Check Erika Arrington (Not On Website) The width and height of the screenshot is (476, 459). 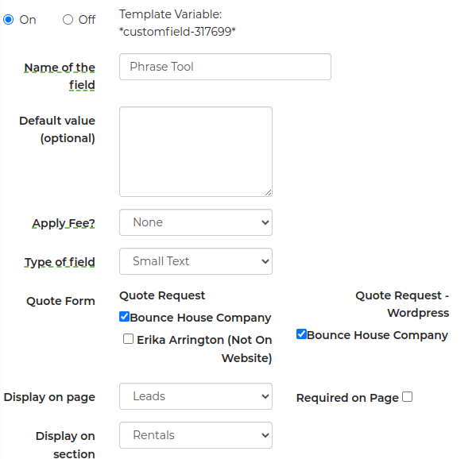click(128, 338)
